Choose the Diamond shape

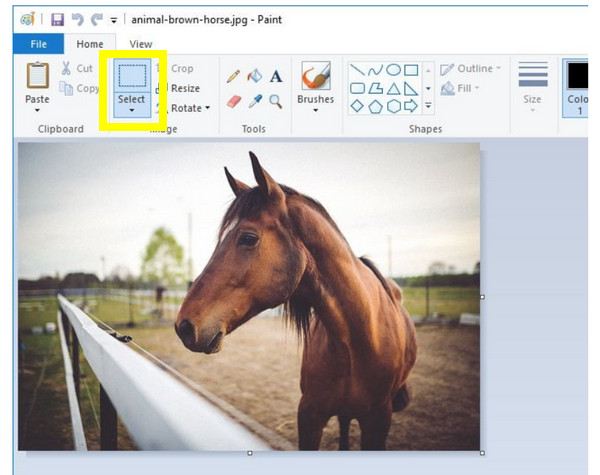pyautogui.click(x=357, y=106)
